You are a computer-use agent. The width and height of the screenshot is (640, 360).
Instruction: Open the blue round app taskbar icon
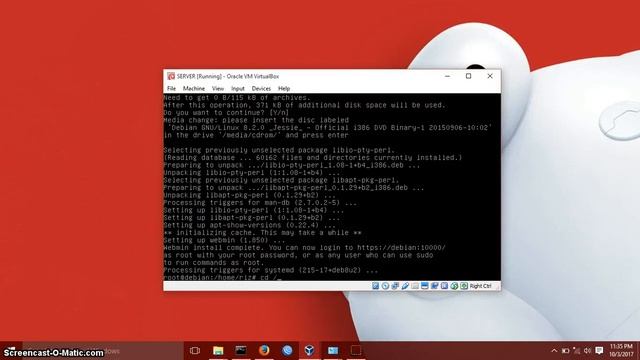click(287, 351)
